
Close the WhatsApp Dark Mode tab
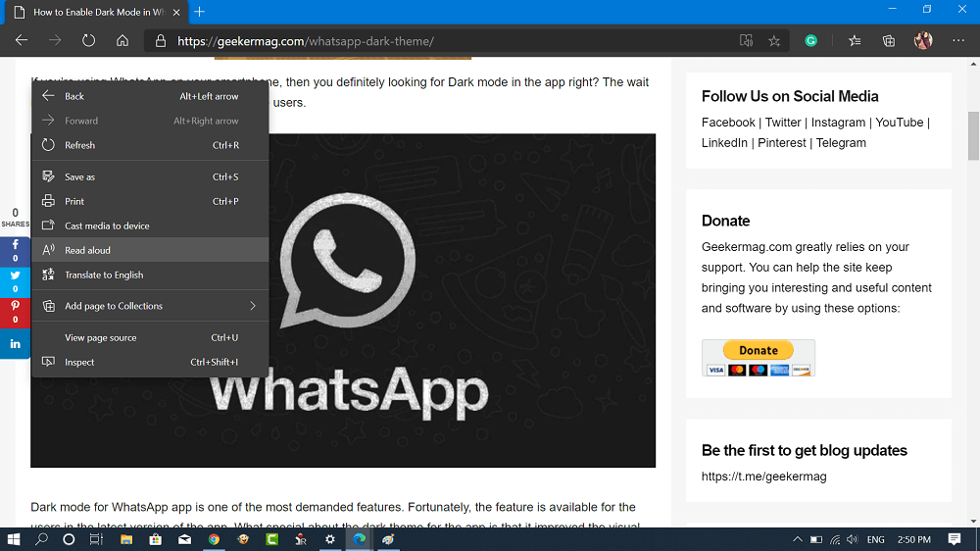[176, 12]
